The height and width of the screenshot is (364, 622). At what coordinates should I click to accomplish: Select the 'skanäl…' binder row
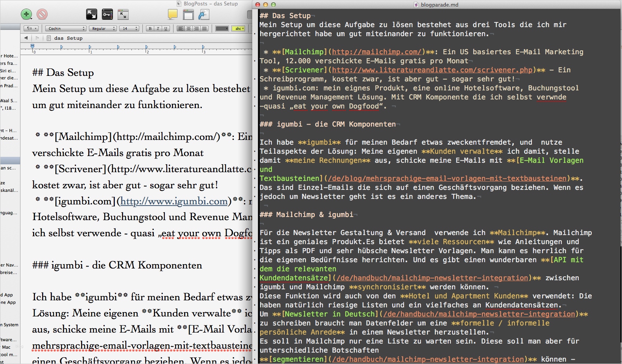tap(9, 190)
